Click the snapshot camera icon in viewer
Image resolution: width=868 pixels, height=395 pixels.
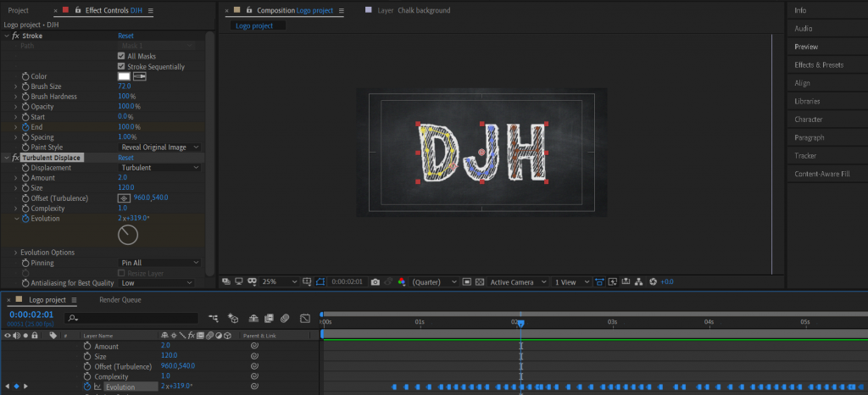[375, 281]
